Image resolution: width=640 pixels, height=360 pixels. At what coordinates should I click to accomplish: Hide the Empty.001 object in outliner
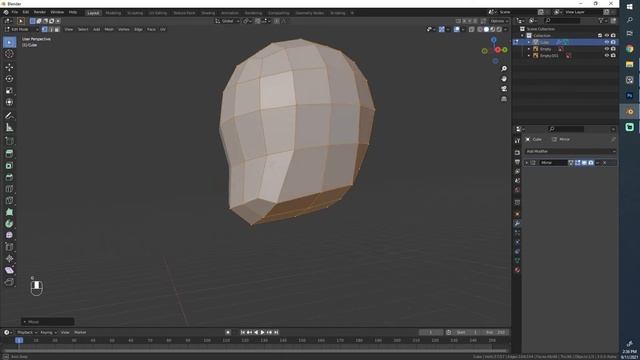[x=607, y=55]
